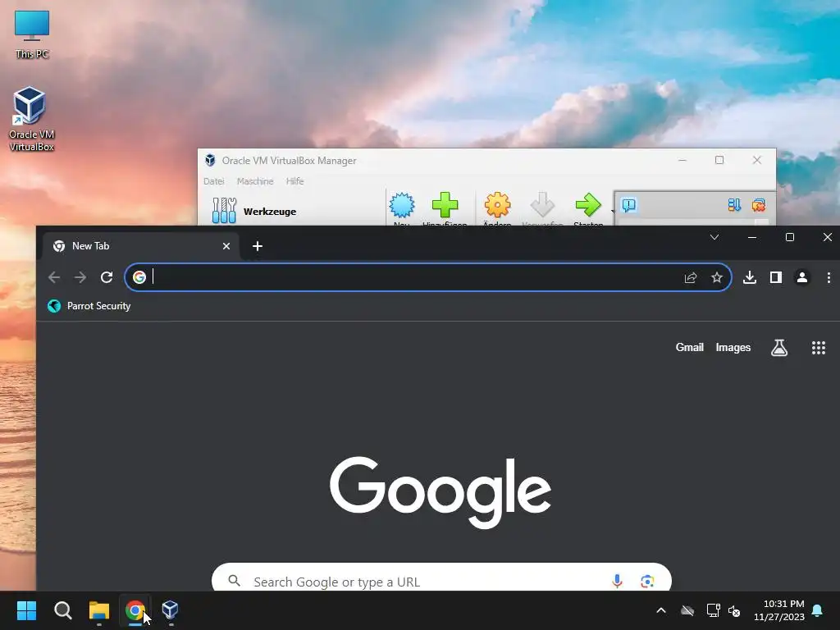The image size is (840, 630).
Task: Open Chrome three-dot menu
Action: [829, 277]
